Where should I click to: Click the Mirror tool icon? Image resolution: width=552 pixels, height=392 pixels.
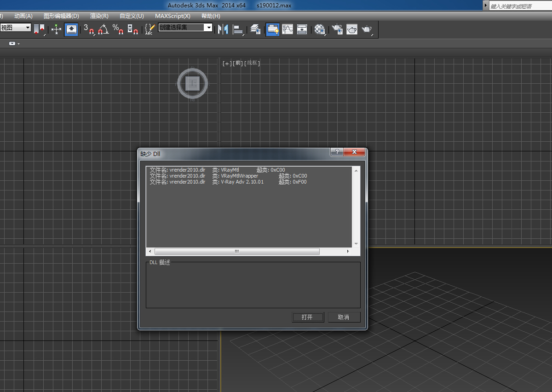[223, 29]
